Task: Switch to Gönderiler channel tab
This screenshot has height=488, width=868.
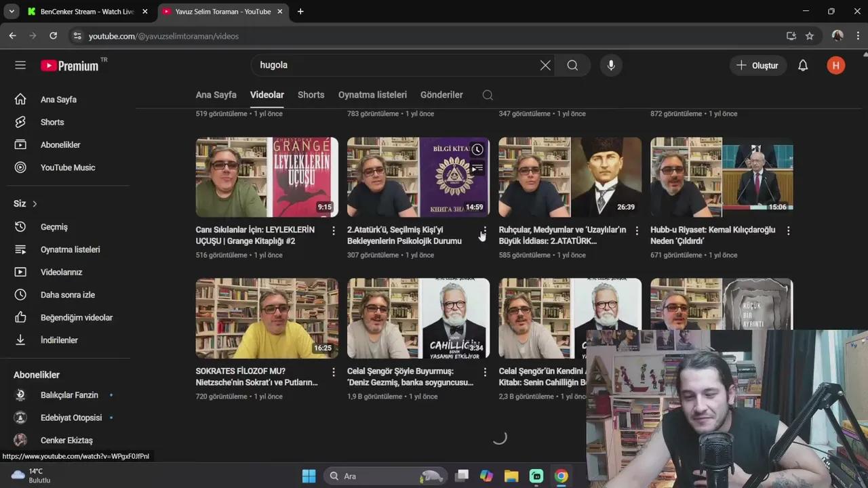Action: pyautogui.click(x=441, y=95)
